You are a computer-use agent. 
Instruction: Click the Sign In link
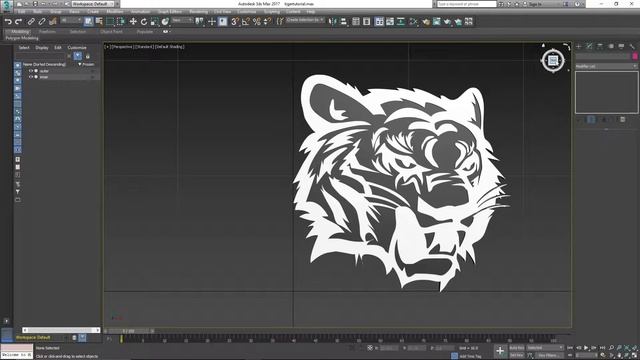[x=535, y=4]
